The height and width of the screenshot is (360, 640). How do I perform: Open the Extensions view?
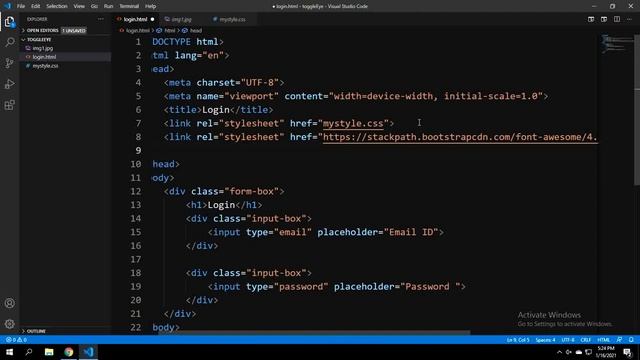point(9,105)
